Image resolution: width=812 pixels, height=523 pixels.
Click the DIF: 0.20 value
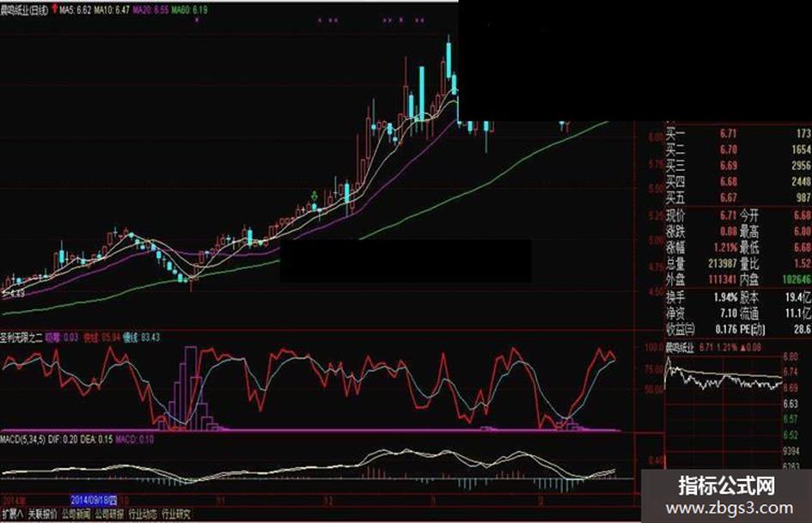click(63, 440)
